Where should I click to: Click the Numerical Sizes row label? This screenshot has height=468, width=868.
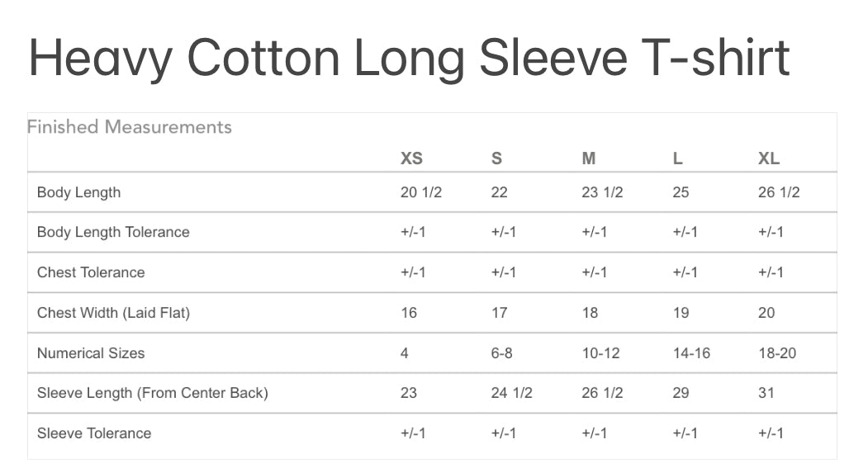point(91,353)
